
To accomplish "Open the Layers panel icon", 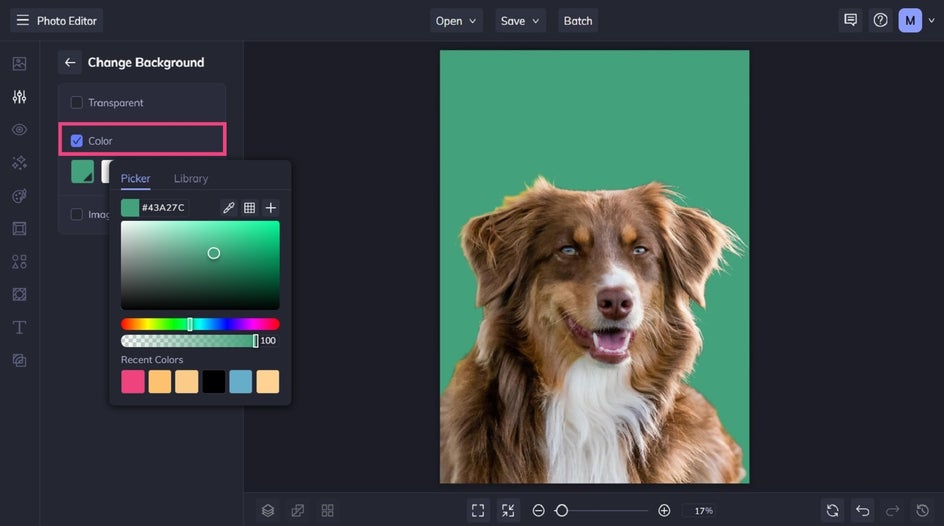I will click(x=268, y=511).
